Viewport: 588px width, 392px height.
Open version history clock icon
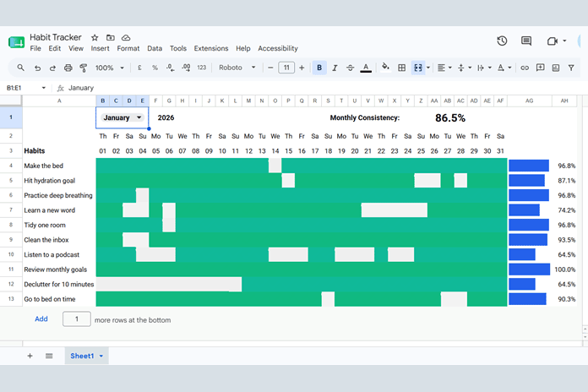502,41
